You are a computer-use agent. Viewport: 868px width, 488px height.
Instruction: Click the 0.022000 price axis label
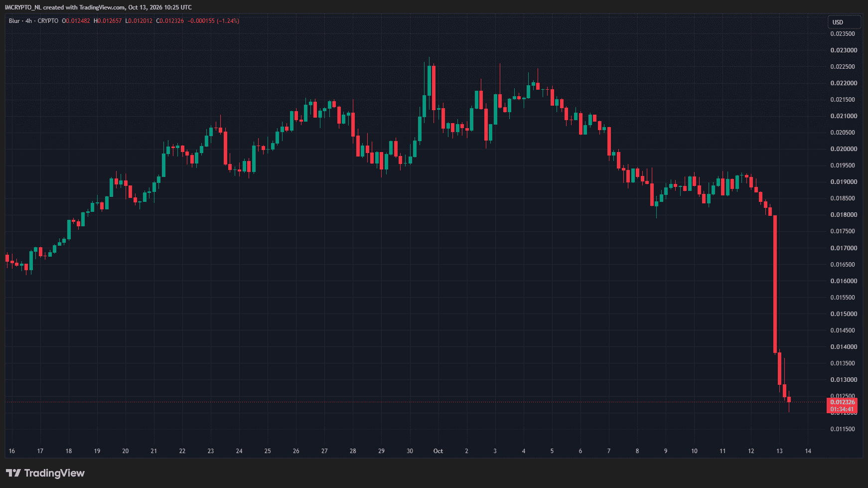pyautogui.click(x=844, y=83)
